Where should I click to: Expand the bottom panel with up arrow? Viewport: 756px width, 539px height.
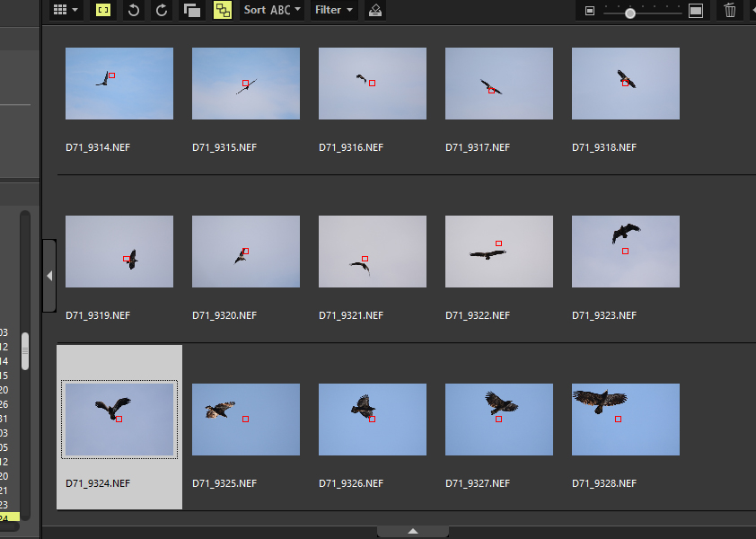coord(413,532)
